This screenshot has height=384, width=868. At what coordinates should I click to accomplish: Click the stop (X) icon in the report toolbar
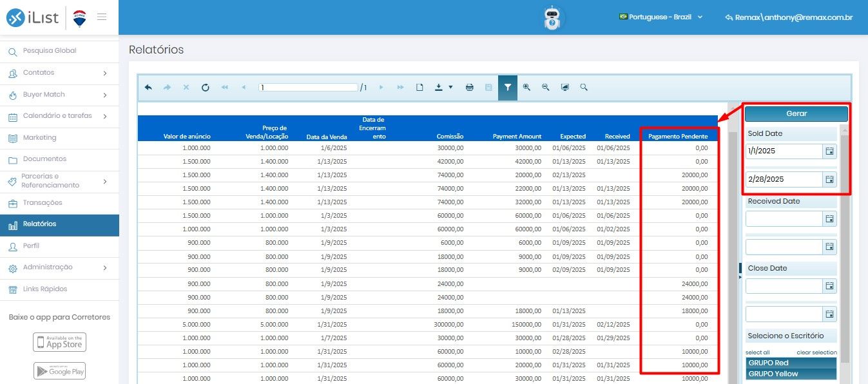(186, 88)
